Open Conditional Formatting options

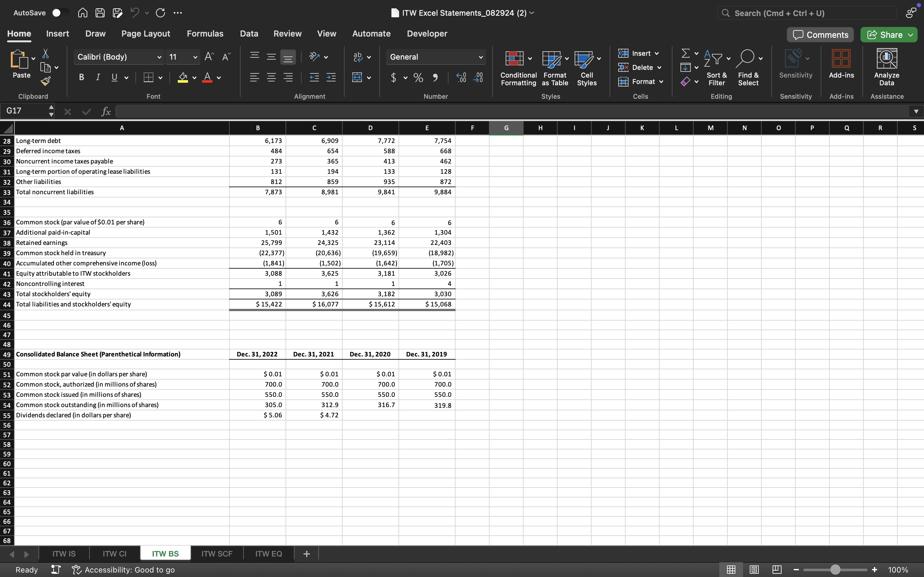pyautogui.click(x=518, y=69)
